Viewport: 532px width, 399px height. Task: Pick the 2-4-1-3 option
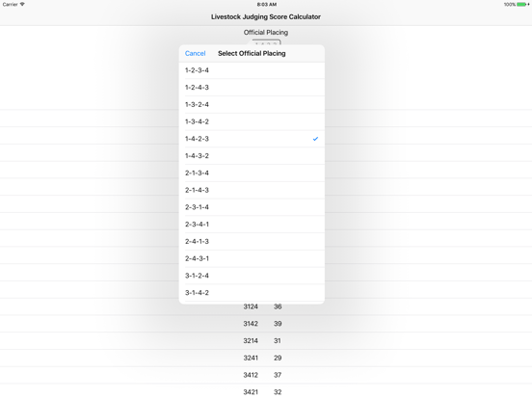pos(252,241)
